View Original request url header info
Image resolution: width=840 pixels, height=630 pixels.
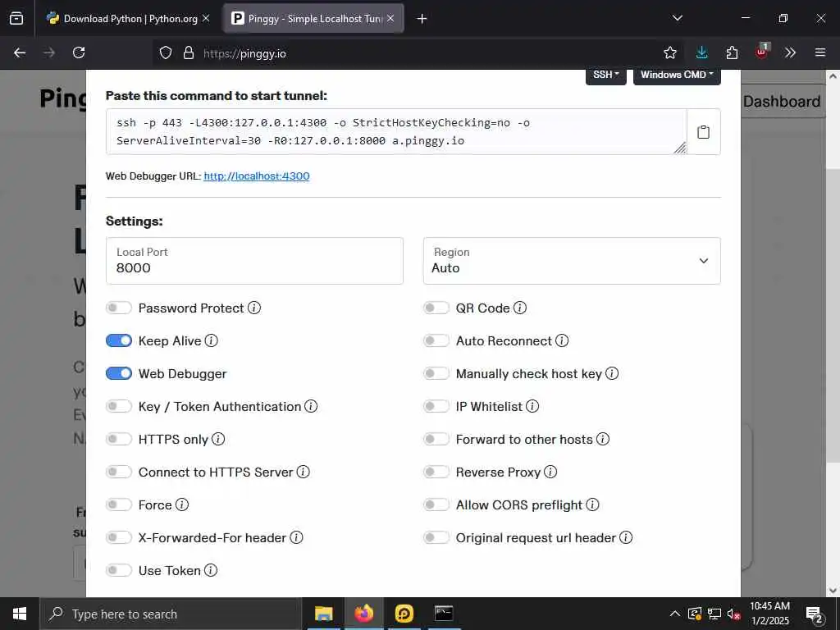pyautogui.click(x=626, y=537)
